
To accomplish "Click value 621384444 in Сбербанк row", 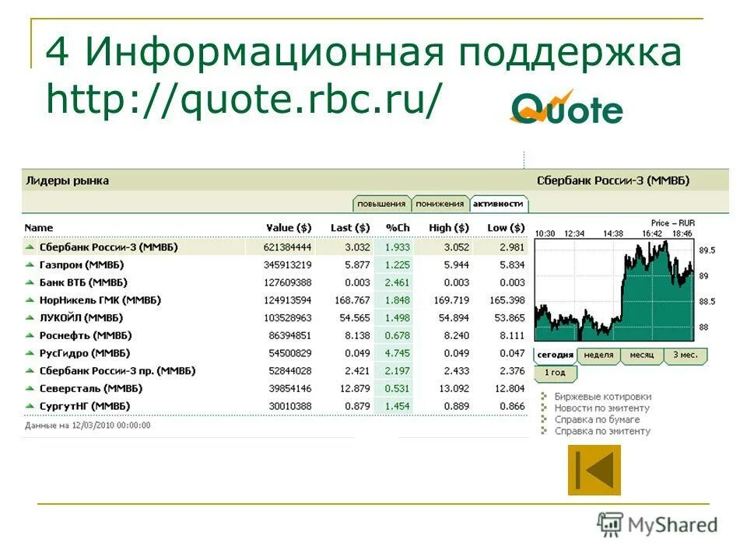I will coord(287,247).
